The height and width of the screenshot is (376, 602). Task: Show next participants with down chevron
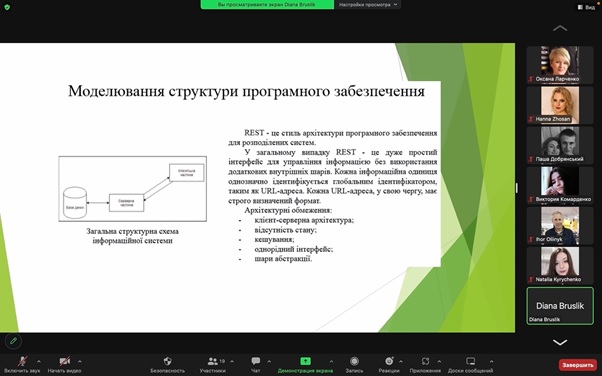[560, 342]
